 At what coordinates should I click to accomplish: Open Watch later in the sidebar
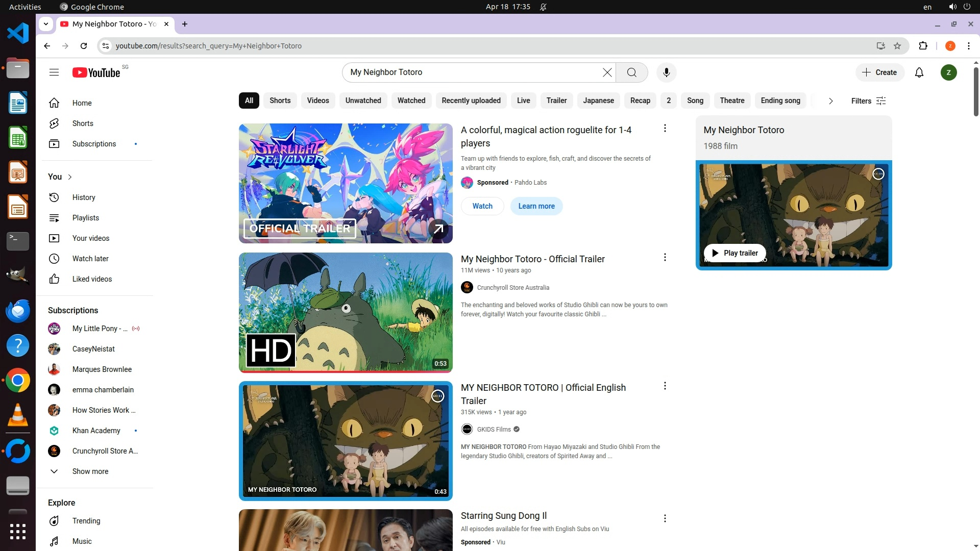pyautogui.click(x=90, y=259)
